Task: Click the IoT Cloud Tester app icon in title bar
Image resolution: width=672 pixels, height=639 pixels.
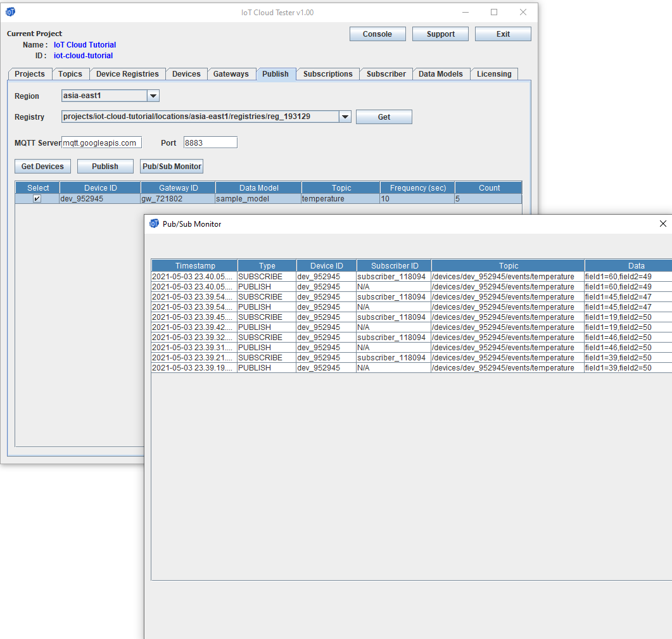Action: pos(10,12)
